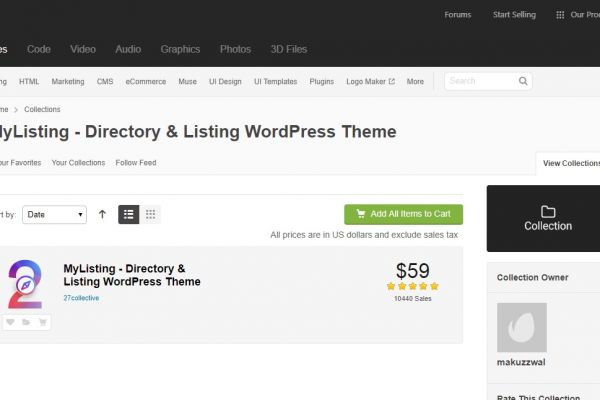Viewport: 600px width, 400px height.
Task: Go to the Graphics category
Action: point(180,49)
